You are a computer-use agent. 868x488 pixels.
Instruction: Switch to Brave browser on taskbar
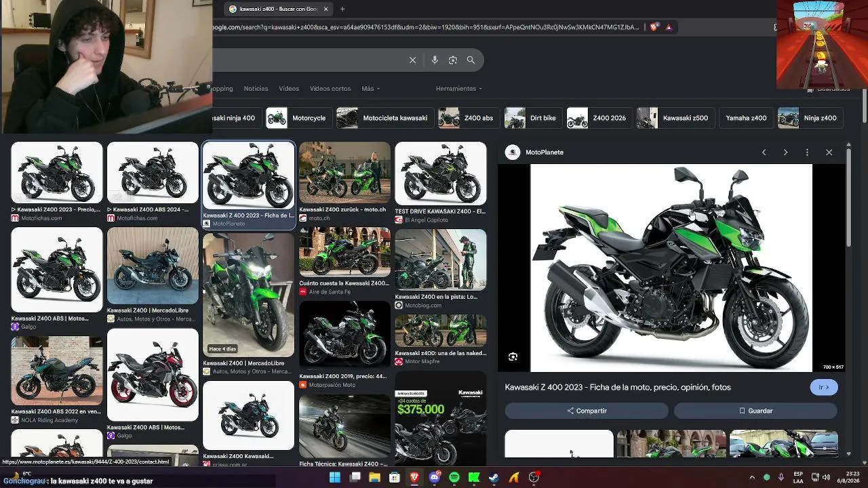pyautogui.click(x=414, y=478)
